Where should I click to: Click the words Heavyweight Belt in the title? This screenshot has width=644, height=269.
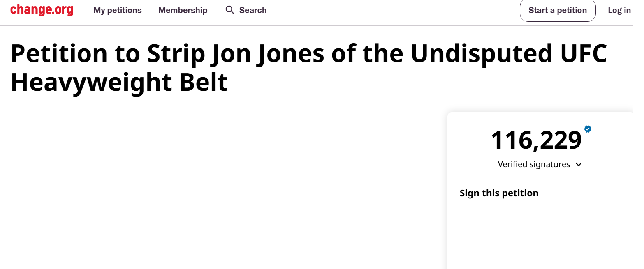coord(119,82)
